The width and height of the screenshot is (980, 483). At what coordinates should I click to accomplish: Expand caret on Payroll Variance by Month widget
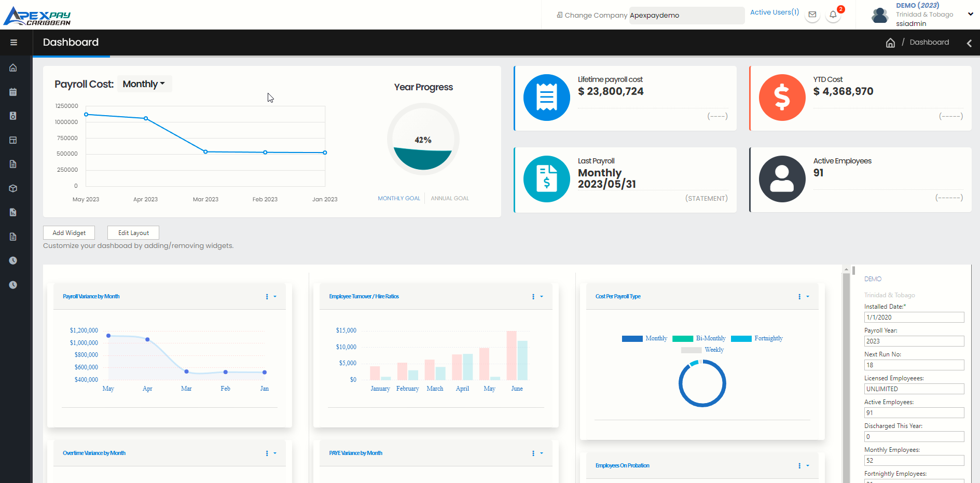point(275,297)
